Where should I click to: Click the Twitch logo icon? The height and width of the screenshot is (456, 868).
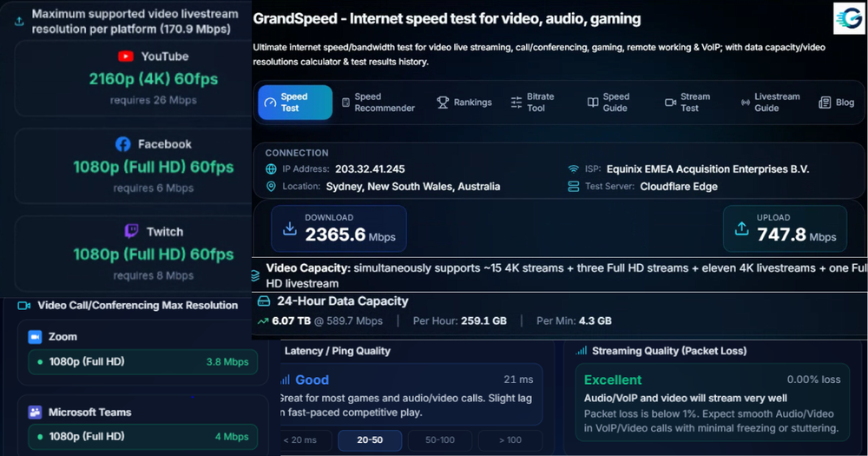[x=131, y=231]
